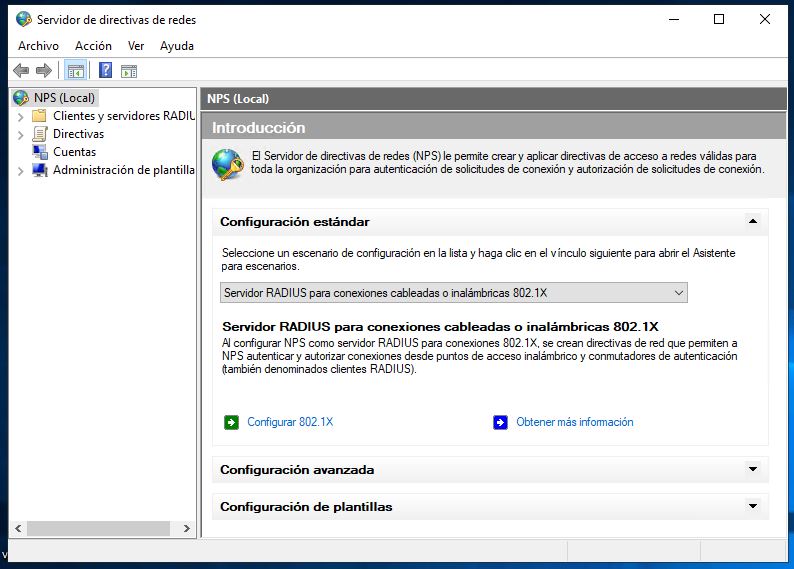Open the Acción menu
Image resolution: width=794 pixels, height=569 pixels.
point(93,46)
